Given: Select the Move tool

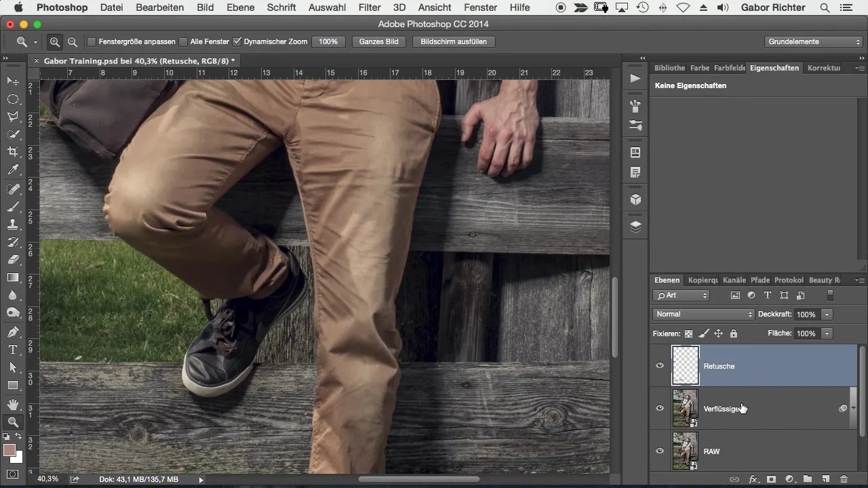Looking at the screenshot, I should pos(12,81).
